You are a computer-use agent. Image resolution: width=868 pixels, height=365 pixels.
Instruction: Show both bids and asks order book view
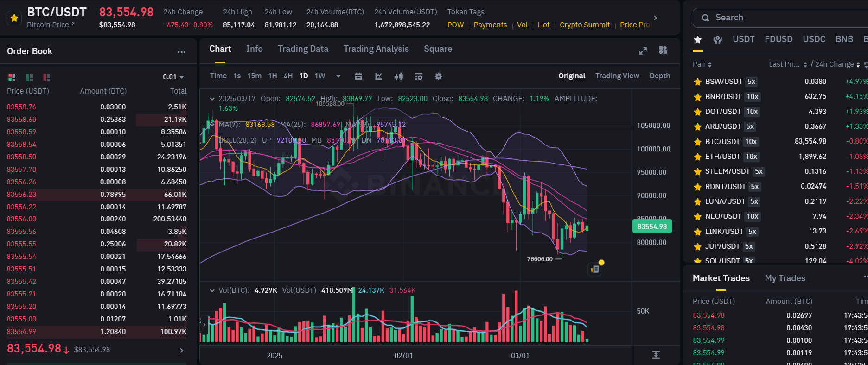pos(12,77)
